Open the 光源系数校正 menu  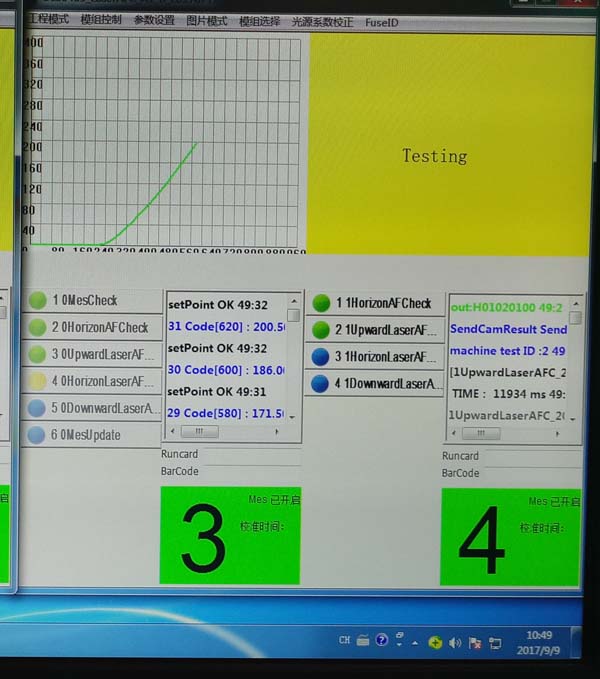[322, 21]
